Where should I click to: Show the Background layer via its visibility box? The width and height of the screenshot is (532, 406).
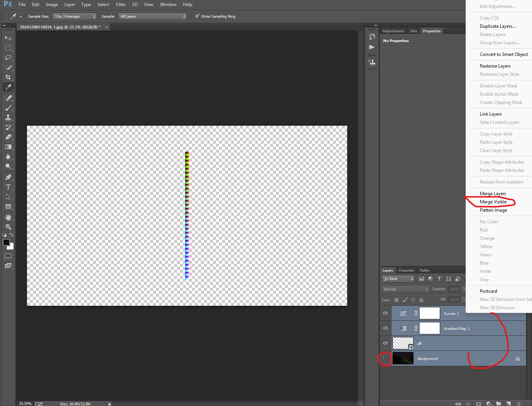pos(385,358)
